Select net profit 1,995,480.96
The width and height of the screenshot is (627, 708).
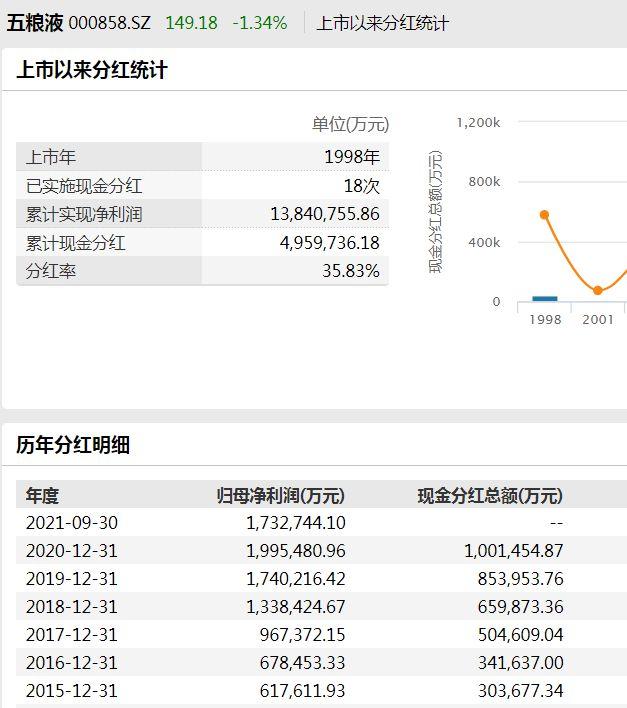296,551
